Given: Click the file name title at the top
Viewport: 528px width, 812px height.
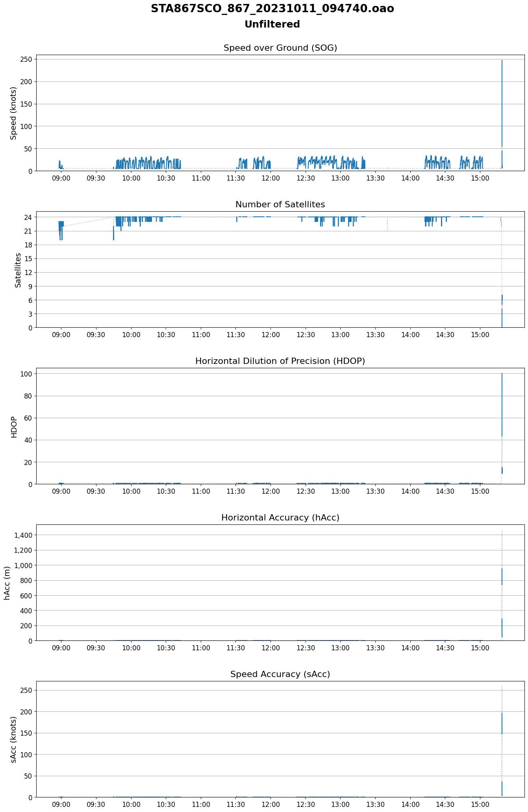Looking at the screenshot, I should [272, 9].
